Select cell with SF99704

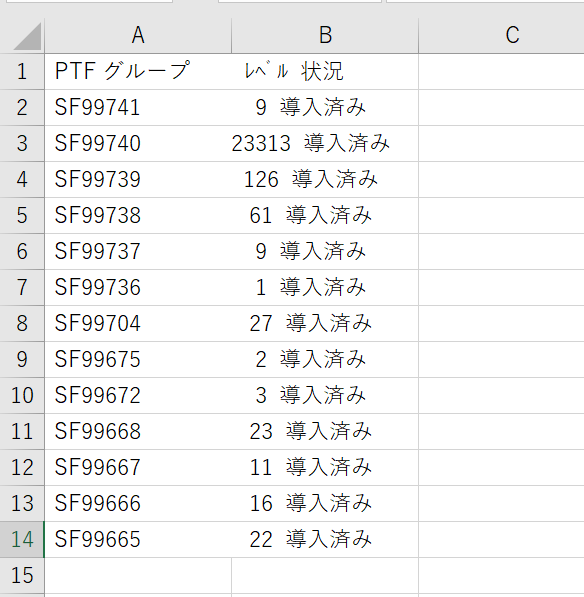138,324
